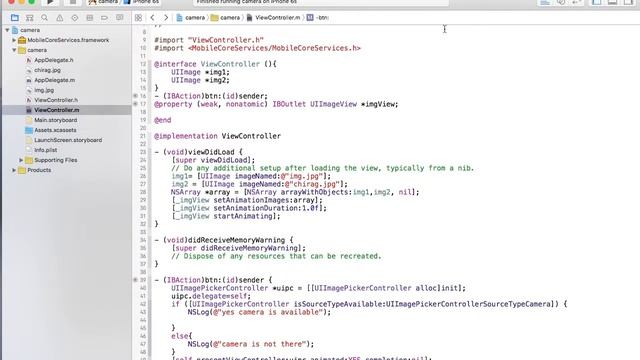Image resolution: width=640 pixels, height=360 pixels.
Task: Open the Project navigator tab
Action: (x=15, y=18)
